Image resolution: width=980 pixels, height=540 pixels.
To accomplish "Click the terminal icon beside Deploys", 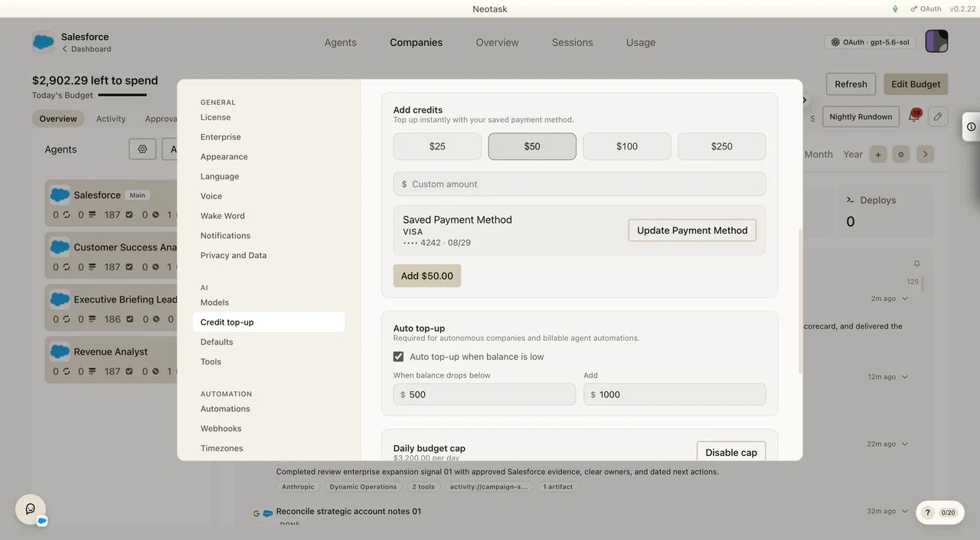I will [851, 200].
